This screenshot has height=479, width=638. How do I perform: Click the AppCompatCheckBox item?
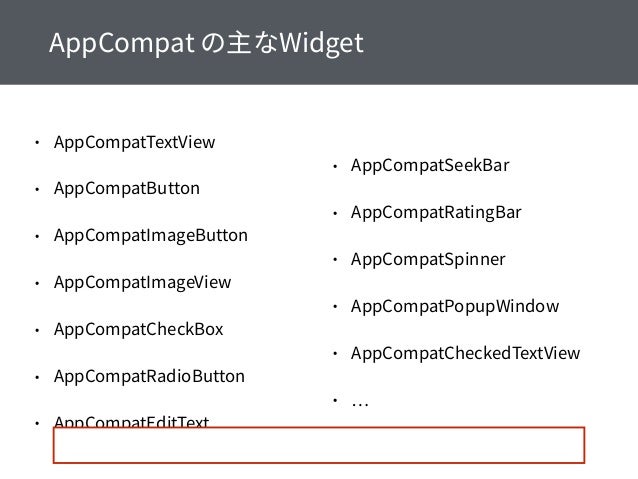[x=138, y=330]
